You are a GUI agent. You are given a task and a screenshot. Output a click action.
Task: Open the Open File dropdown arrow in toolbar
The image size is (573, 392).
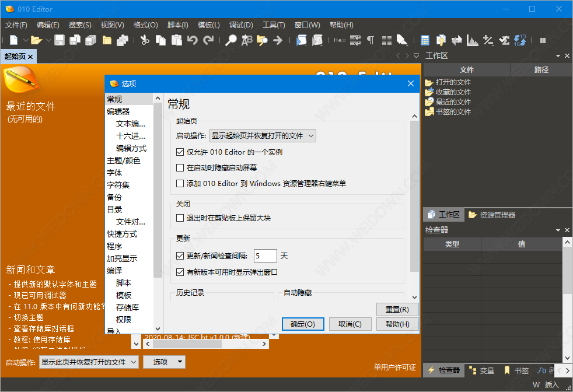pos(48,40)
